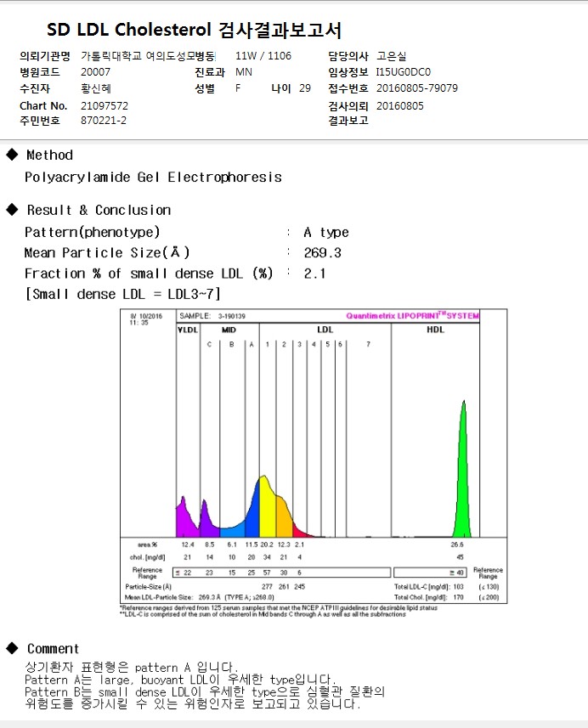The width and height of the screenshot is (588, 728).
Task: Click the ward value '11W / 1106'
Action: pyautogui.click(x=263, y=56)
